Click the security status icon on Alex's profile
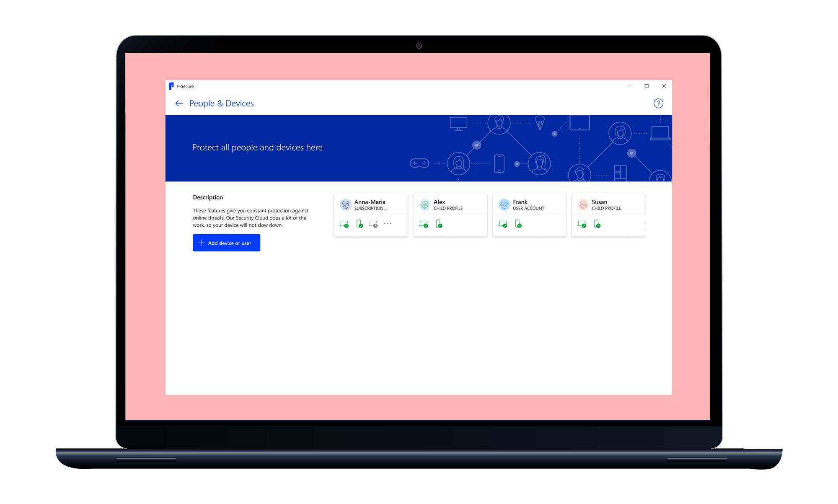 [x=424, y=224]
